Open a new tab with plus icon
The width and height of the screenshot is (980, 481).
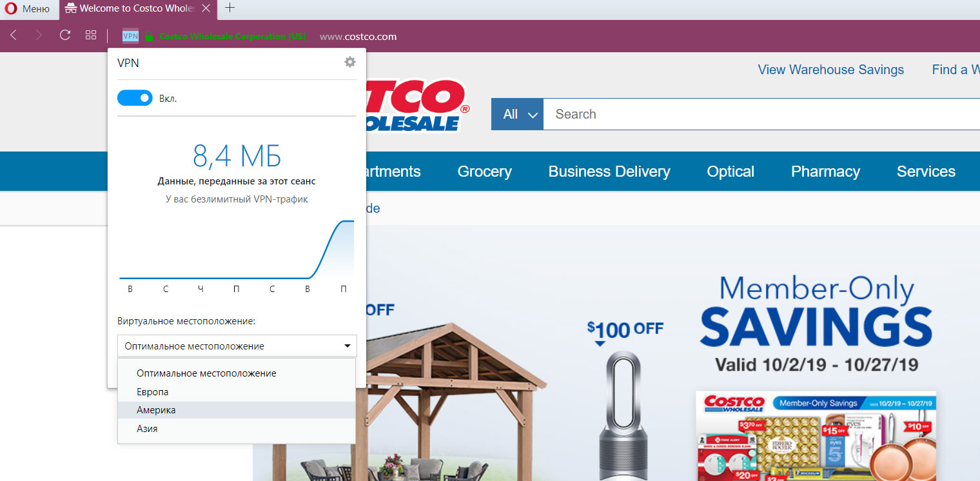click(230, 8)
